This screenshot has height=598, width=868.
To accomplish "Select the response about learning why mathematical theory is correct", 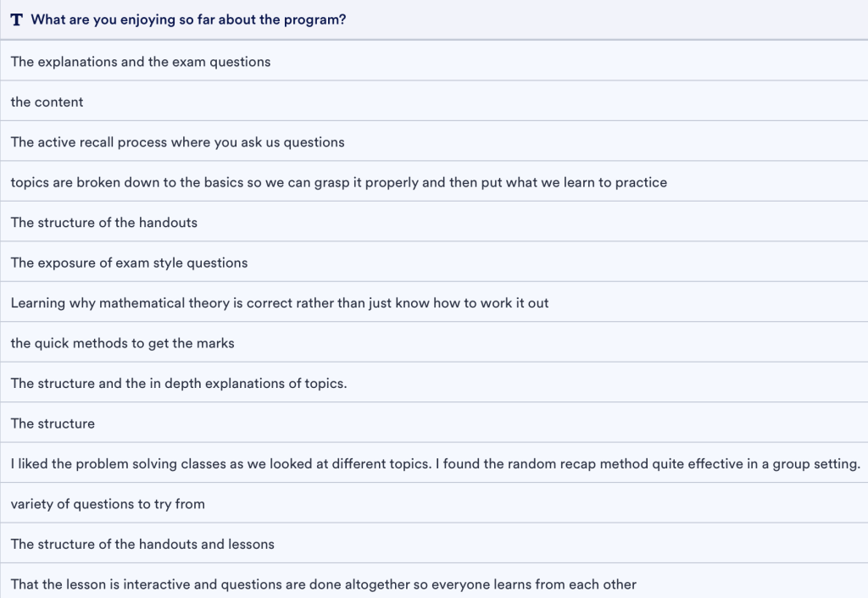I will (x=280, y=302).
